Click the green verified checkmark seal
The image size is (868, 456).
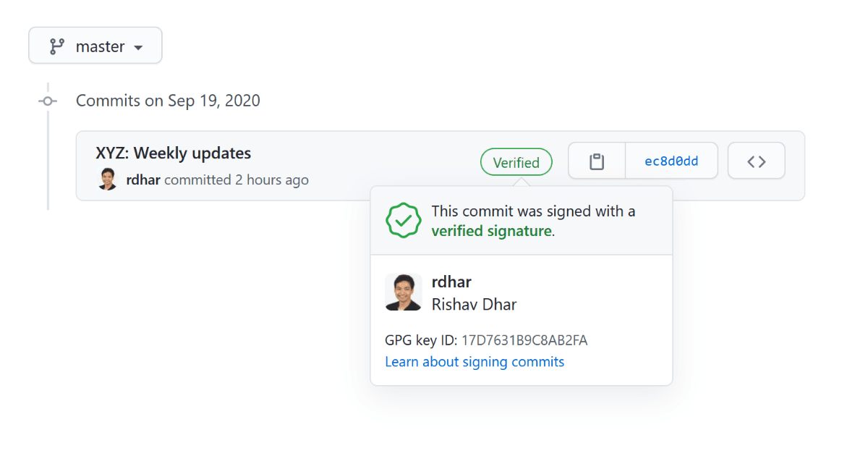404,221
